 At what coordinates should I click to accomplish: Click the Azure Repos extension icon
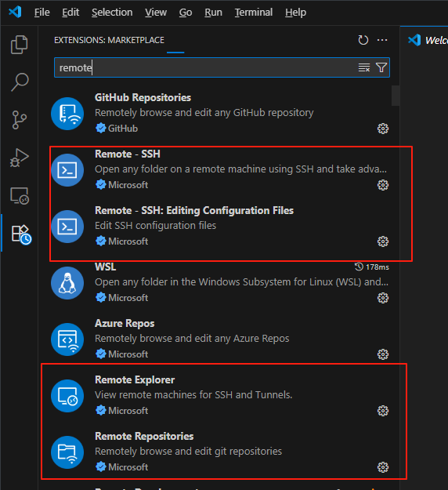pos(67,339)
